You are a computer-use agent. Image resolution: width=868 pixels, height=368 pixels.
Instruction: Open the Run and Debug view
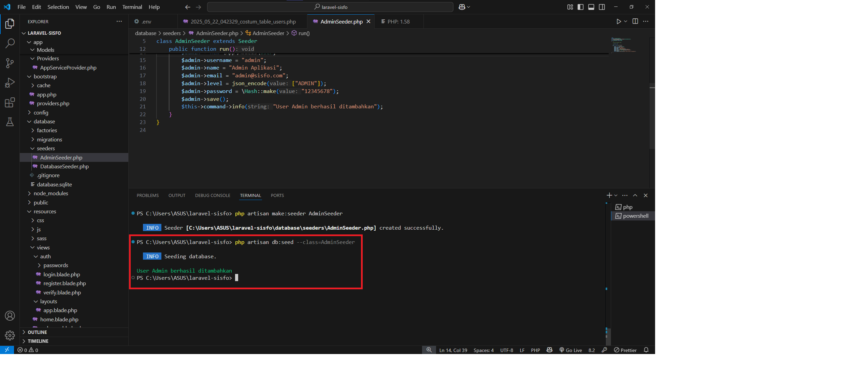click(x=10, y=83)
